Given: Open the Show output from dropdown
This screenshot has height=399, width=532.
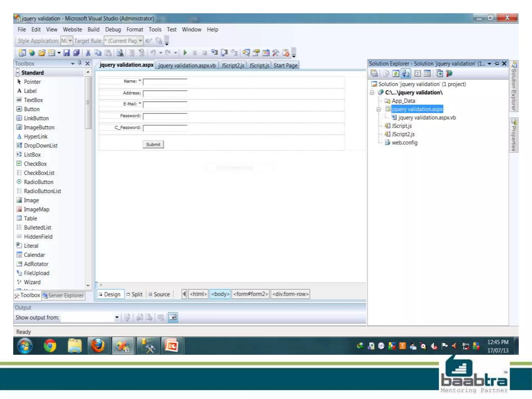Looking at the screenshot, I should coord(117,317).
